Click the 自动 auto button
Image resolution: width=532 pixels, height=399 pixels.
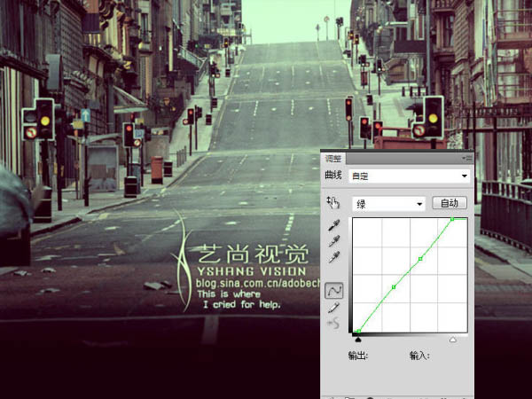tap(450, 203)
